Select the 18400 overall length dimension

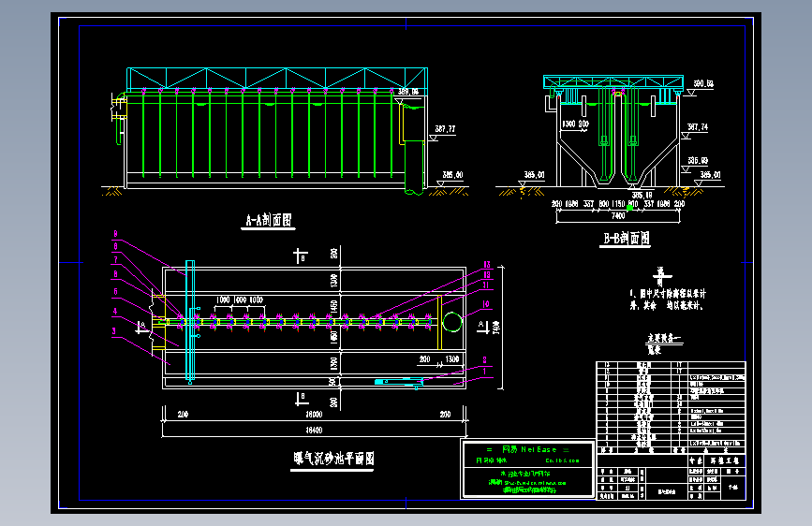314,431
